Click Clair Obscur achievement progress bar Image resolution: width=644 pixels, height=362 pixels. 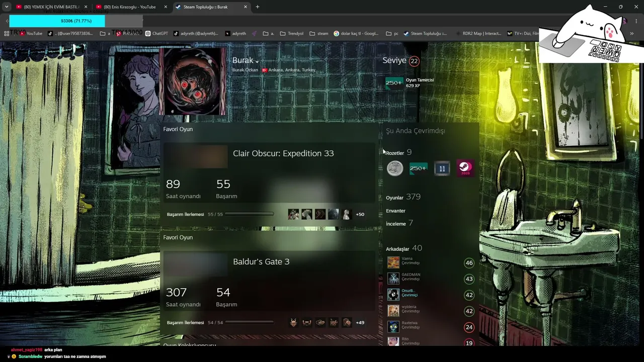click(x=249, y=214)
